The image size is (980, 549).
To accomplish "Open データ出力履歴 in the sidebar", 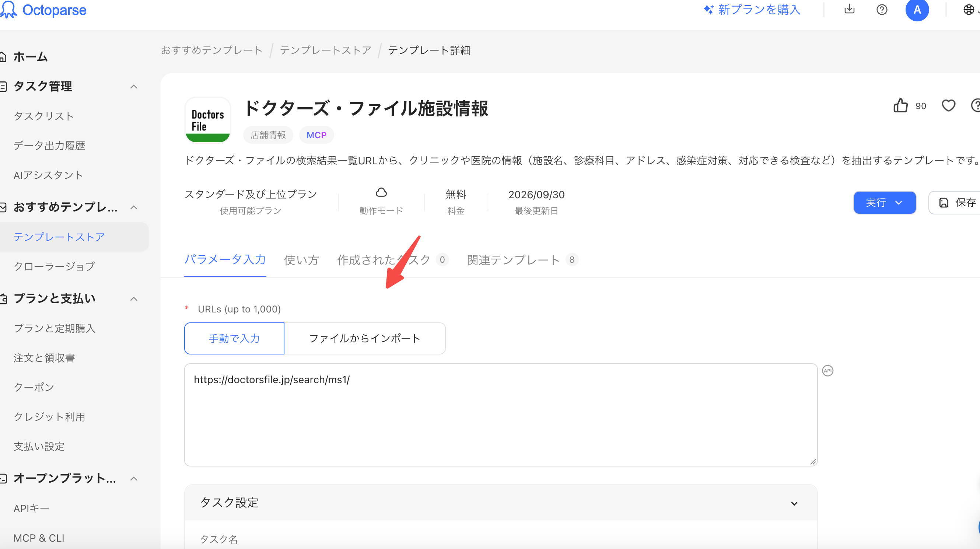I will pyautogui.click(x=49, y=146).
